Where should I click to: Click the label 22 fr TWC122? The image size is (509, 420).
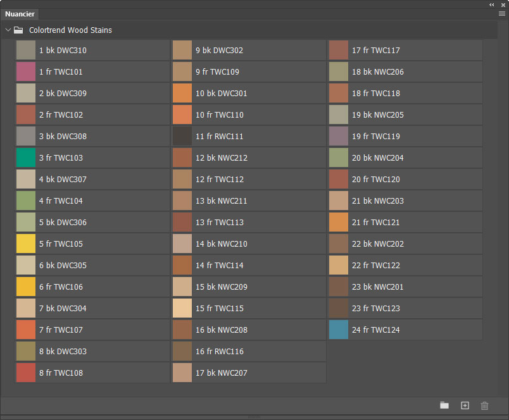click(x=376, y=265)
